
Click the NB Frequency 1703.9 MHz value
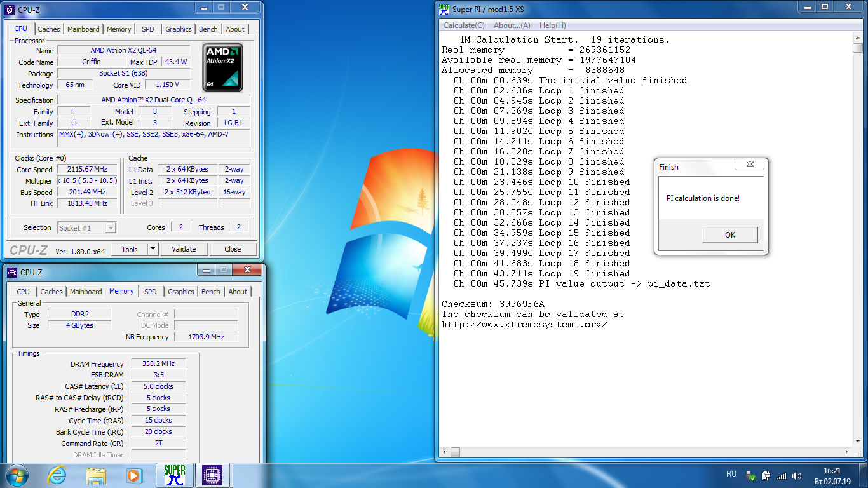click(206, 337)
